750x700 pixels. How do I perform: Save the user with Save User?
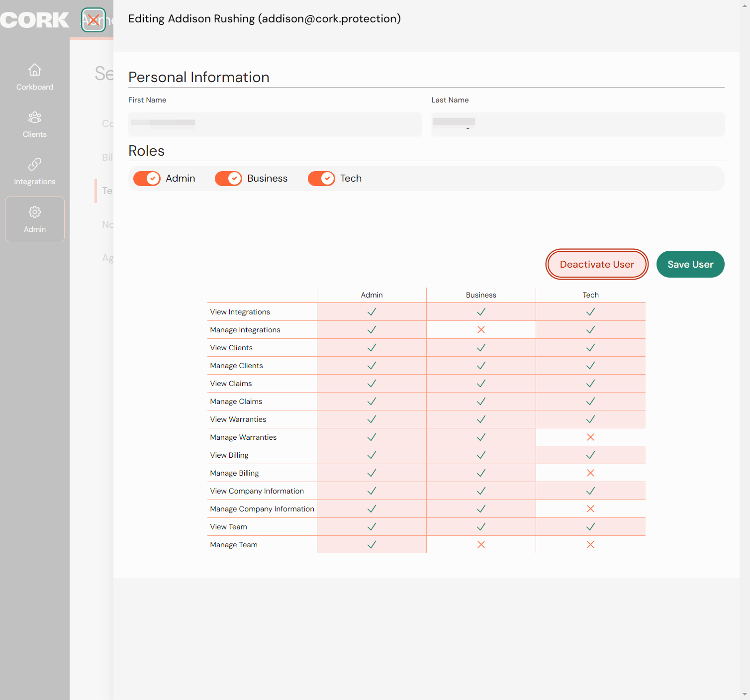click(x=690, y=264)
